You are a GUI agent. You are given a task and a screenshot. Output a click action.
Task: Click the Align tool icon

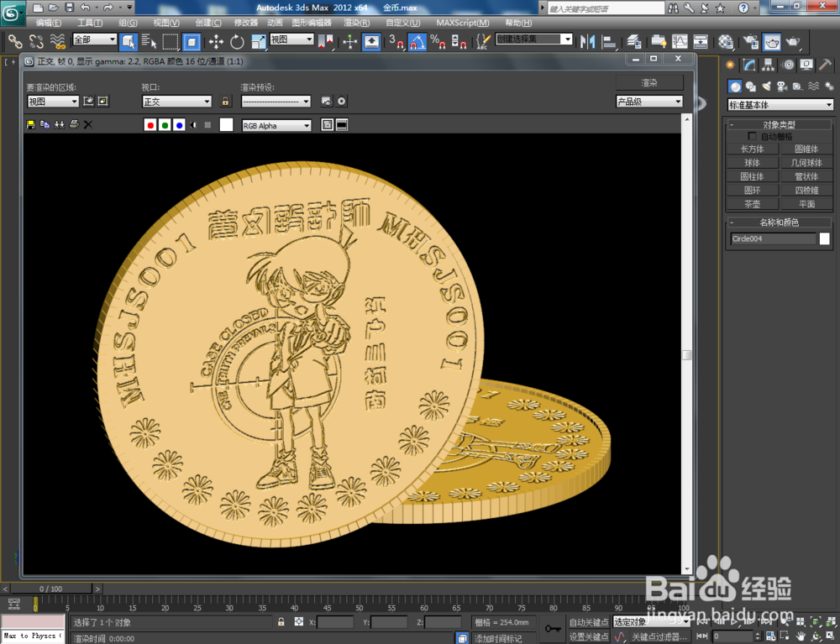click(x=609, y=41)
